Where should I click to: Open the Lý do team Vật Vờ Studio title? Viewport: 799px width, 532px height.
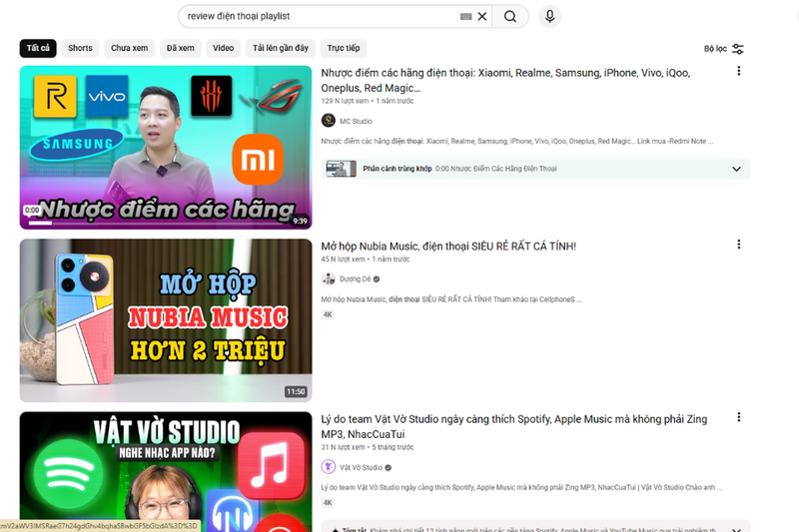513,426
